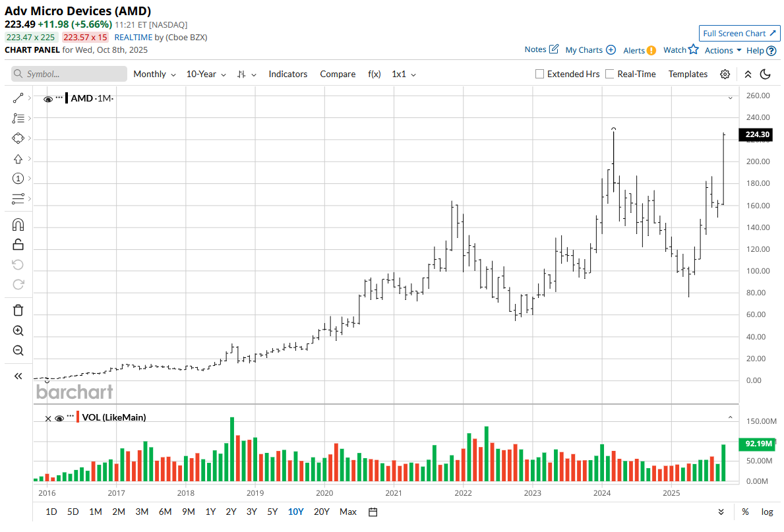Click the redo arrow icon

18,285
